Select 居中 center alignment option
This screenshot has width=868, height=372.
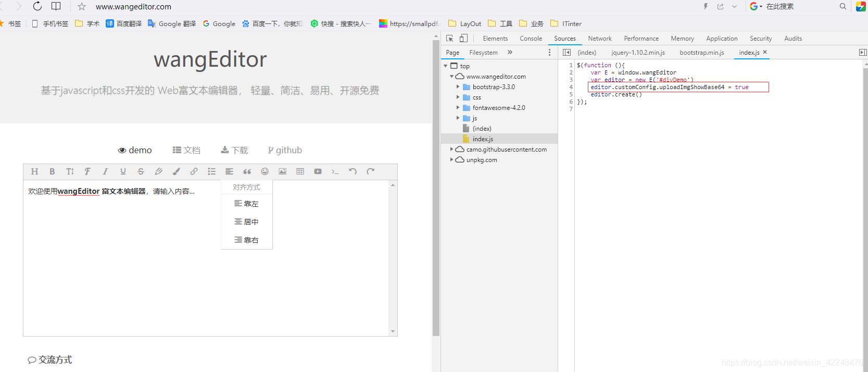pos(246,222)
